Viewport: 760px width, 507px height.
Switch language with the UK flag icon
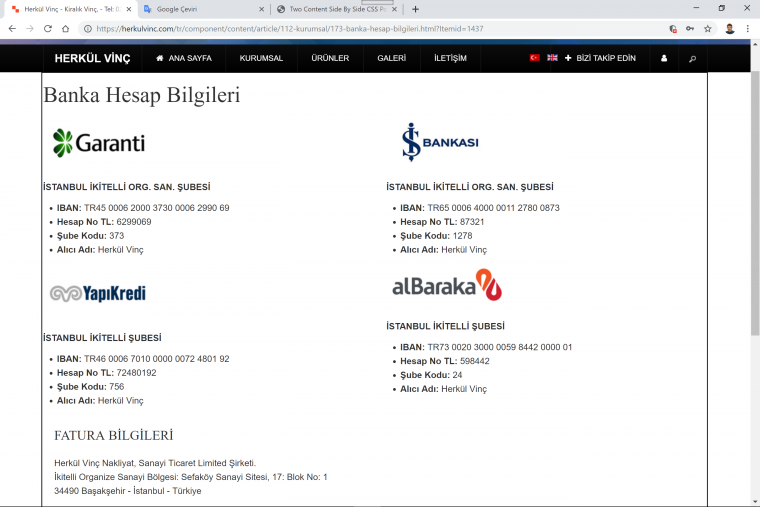552,58
